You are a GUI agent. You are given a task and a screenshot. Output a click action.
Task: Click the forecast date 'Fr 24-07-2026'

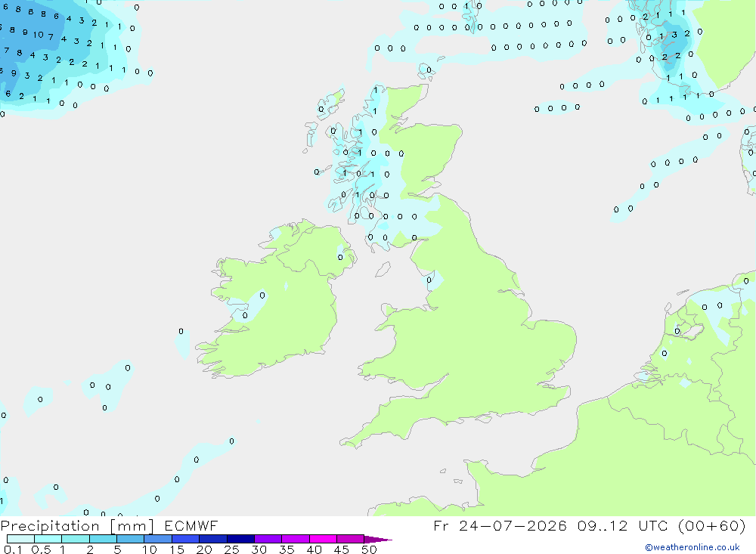(x=500, y=525)
